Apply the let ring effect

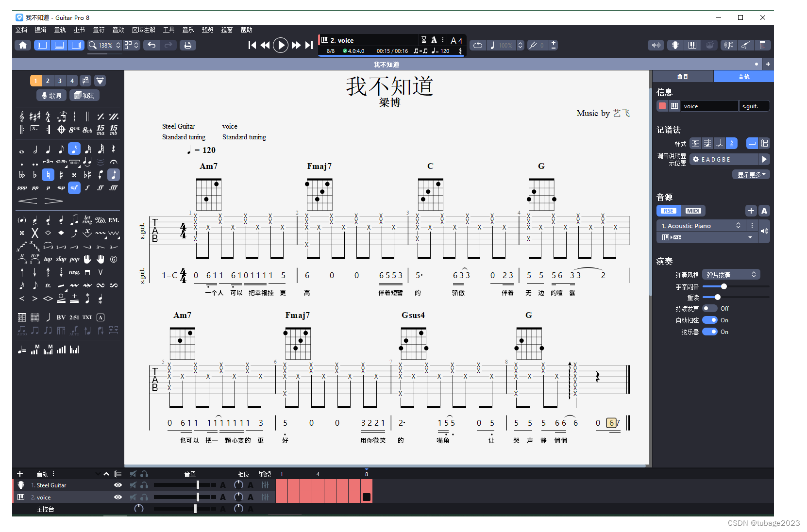click(87, 220)
